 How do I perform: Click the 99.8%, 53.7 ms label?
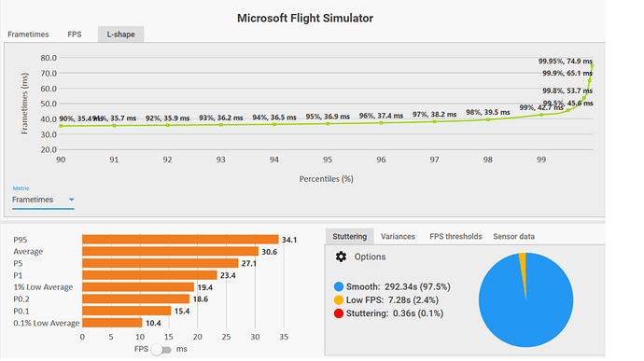pos(567,90)
